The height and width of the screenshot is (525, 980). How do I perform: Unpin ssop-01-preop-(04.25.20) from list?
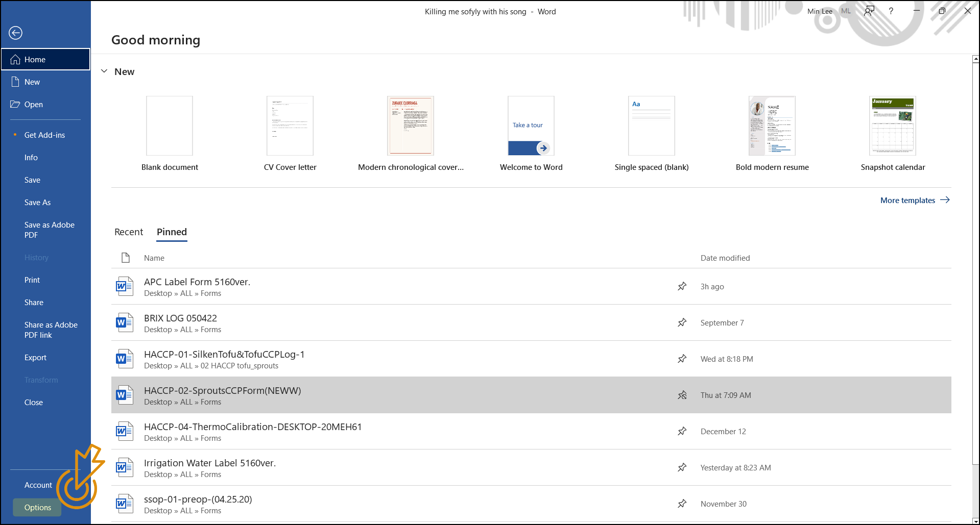[682, 504]
